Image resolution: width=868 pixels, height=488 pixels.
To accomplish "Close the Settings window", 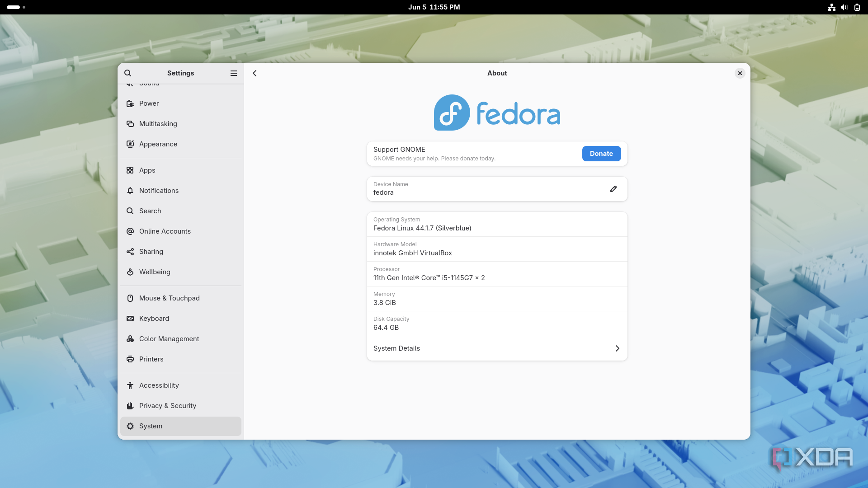I will 740,73.
